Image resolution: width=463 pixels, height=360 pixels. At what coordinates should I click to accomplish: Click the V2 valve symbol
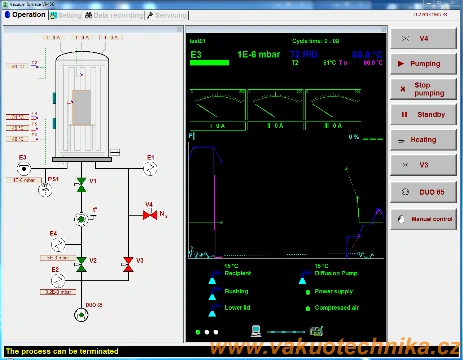(x=81, y=264)
